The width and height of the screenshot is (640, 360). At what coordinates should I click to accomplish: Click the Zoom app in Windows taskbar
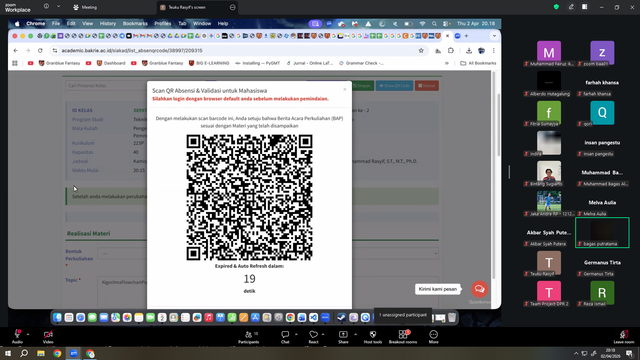coord(74,353)
